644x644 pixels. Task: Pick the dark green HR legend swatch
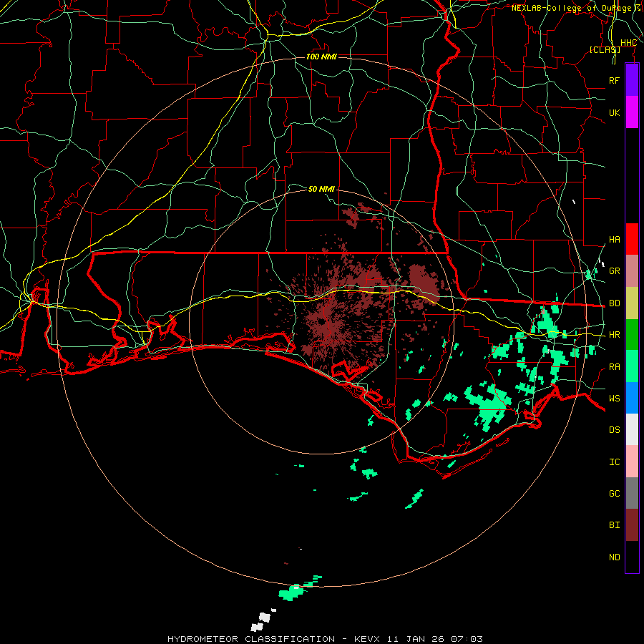tap(632, 334)
